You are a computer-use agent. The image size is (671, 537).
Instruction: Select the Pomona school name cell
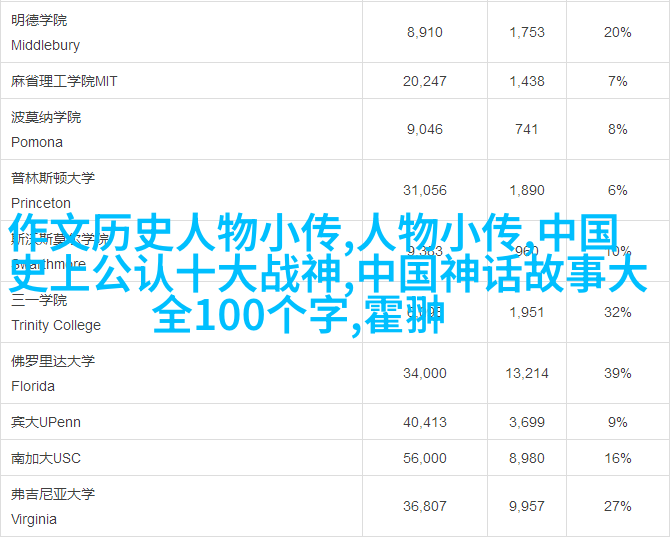181,129
